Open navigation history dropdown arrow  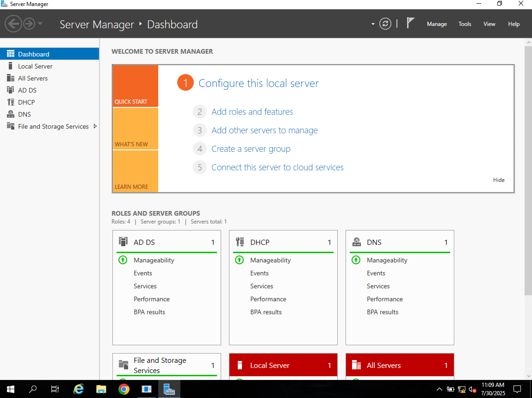pyautogui.click(x=40, y=24)
